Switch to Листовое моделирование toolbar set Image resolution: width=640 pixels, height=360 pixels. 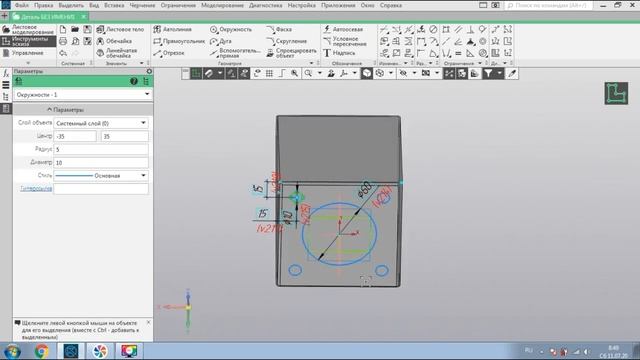(28, 29)
